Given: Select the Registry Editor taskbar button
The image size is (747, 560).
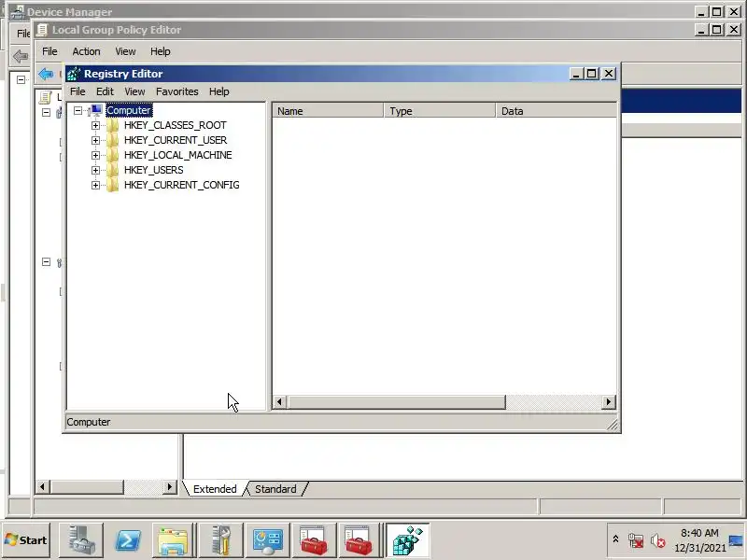Looking at the screenshot, I should pos(407,540).
